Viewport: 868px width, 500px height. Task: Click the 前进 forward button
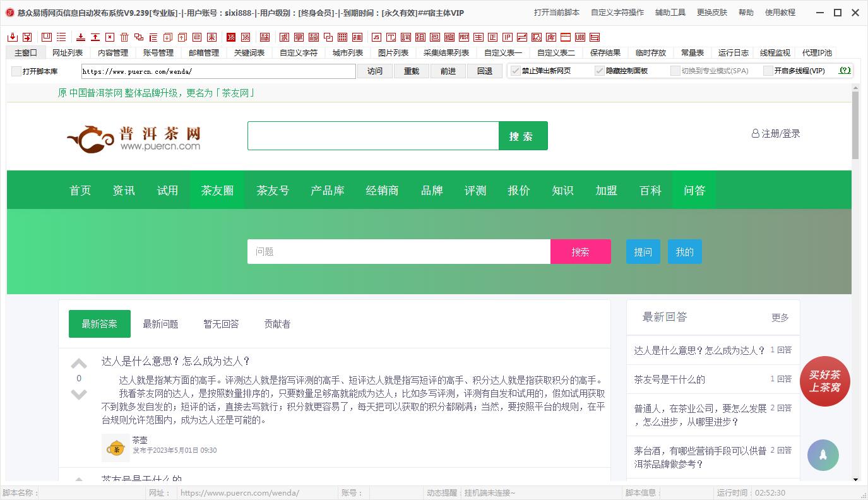[x=448, y=71]
